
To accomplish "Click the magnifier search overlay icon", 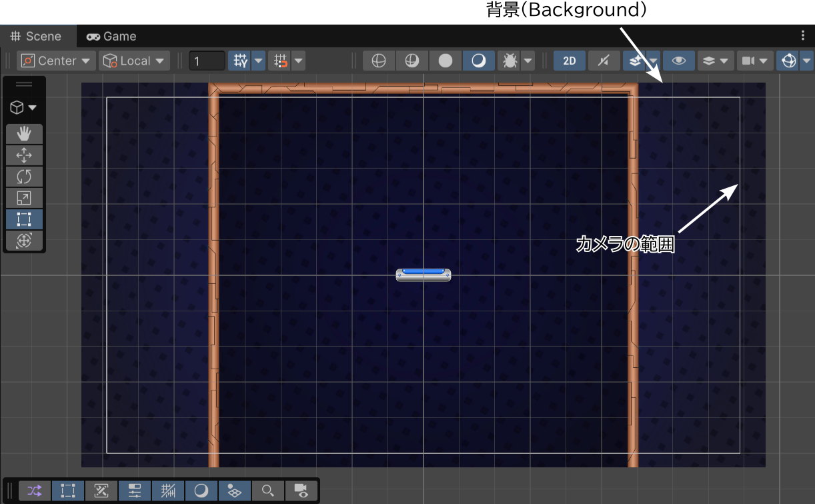I will pos(268,491).
